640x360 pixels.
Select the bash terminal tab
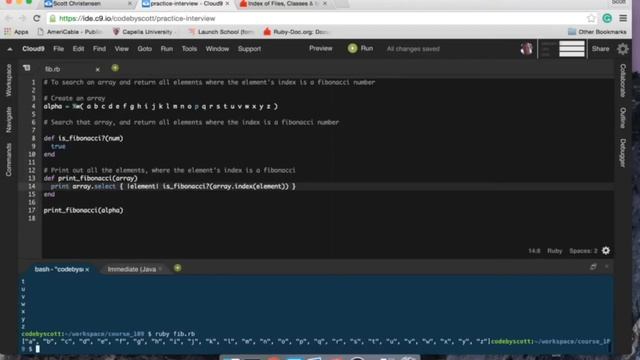tap(60, 269)
